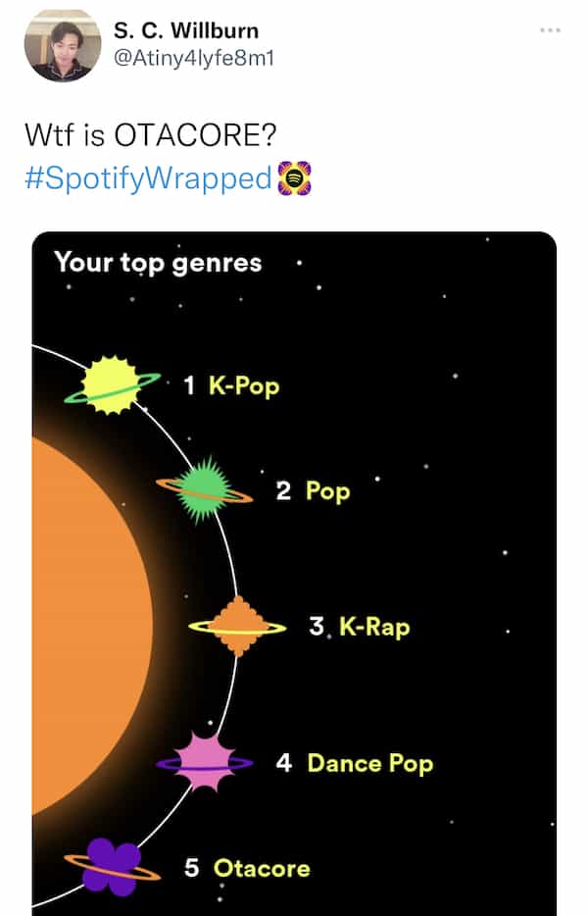Click S. C. Willburn's profile avatar
This screenshot has width=588, height=916.
click(62, 45)
